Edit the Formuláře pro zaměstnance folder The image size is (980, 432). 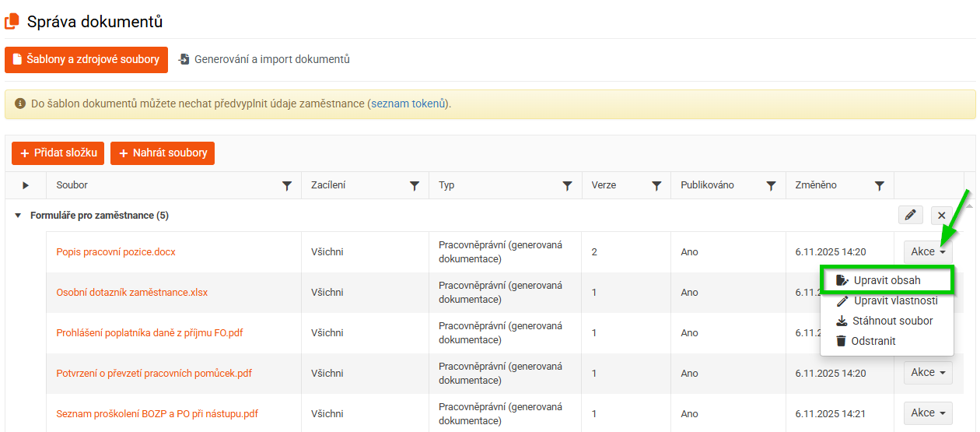[x=910, y=216]
